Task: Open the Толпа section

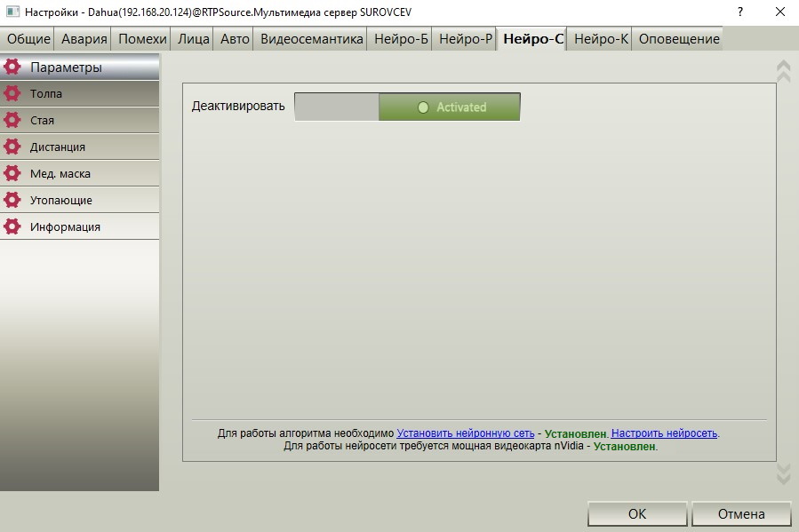Action: tap(79, 93)
